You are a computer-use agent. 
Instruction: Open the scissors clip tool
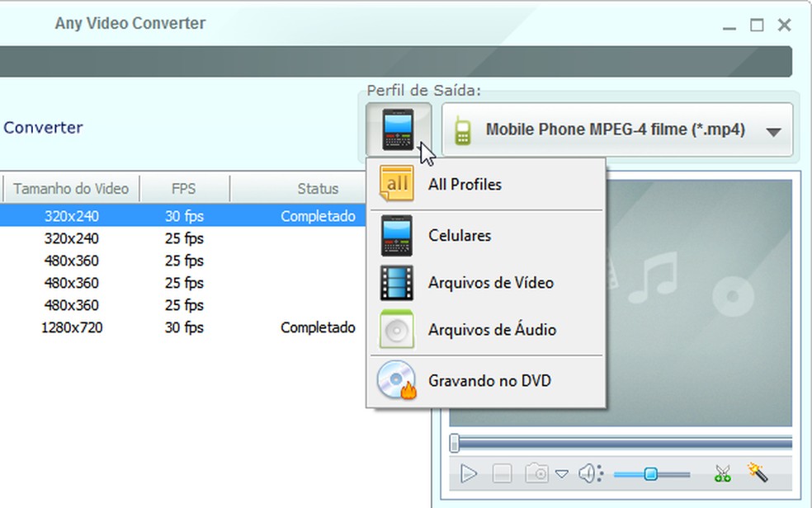click(722, 473)
